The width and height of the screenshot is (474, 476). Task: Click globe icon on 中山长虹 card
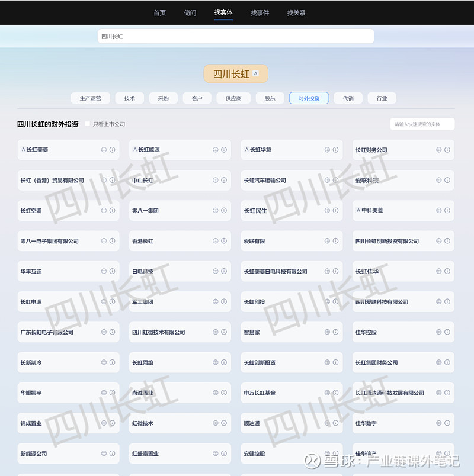(x=216, y=180)
